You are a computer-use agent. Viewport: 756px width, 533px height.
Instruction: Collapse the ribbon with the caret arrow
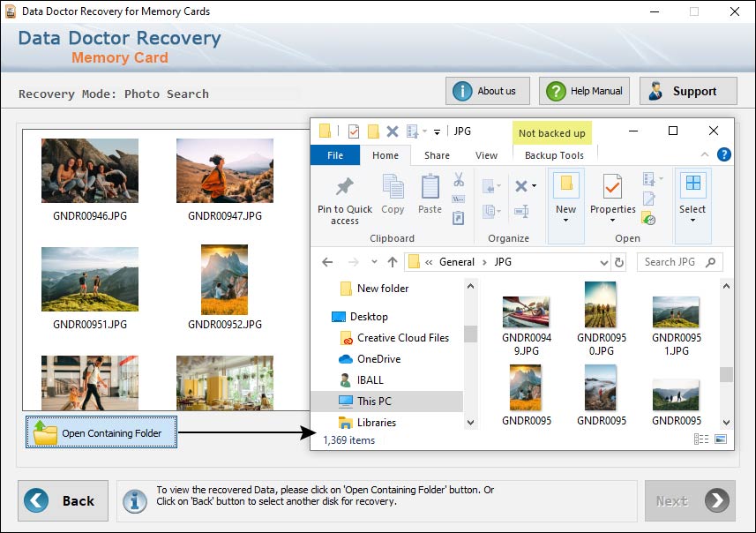(705, 154)
